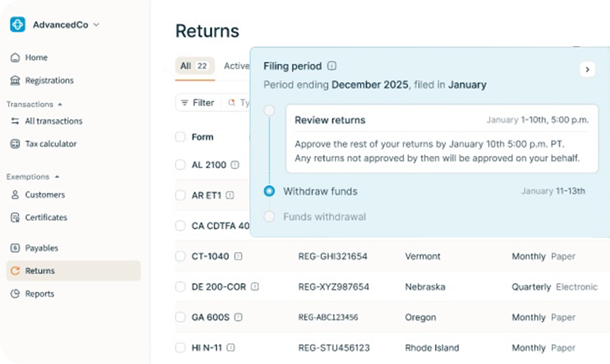
Task: Click the Certificates icon in sidebar
Action: 15,217
